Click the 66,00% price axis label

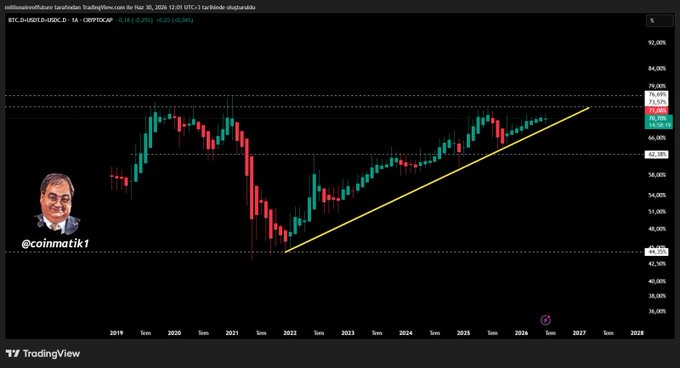click(x=657, y=138)
